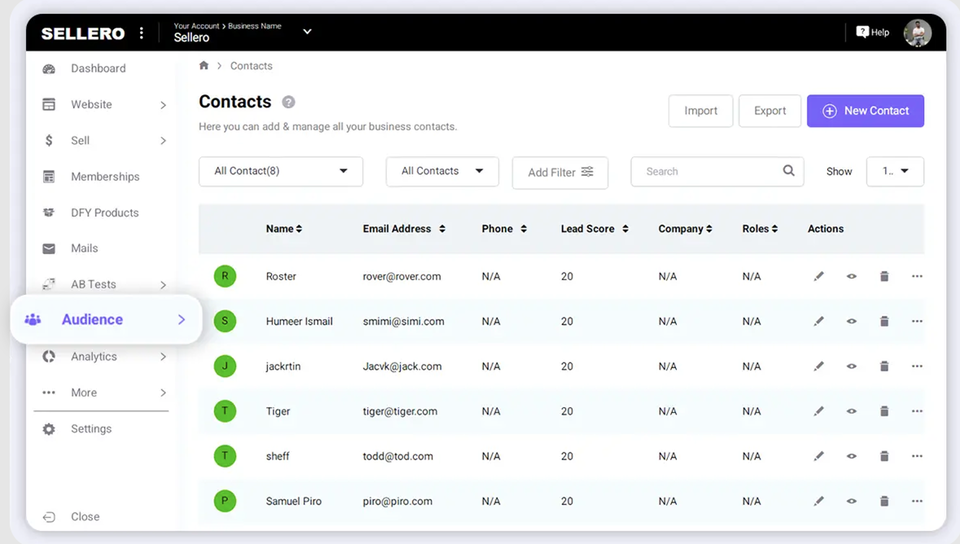Edit the Roster contact with pencil icon
Screen dimensions: 960x544
tap(819, 276)
